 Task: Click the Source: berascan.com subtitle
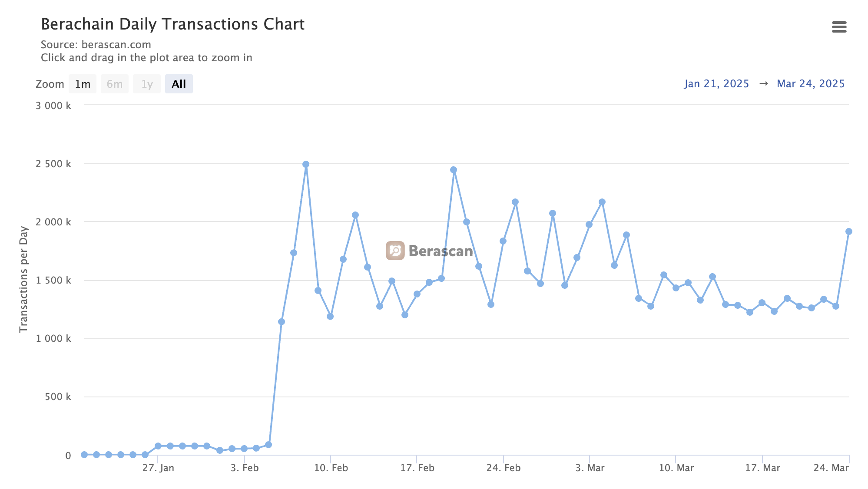96,45
